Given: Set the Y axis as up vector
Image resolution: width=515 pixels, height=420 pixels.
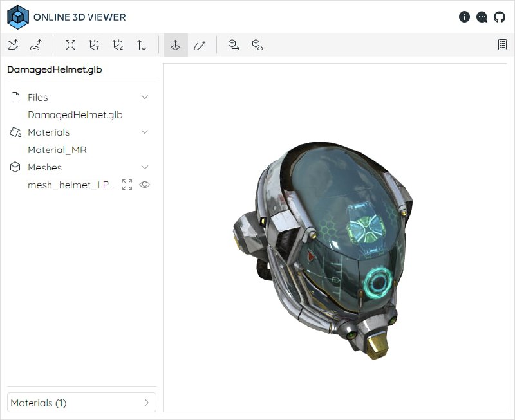Looking at the screenshot, I should (94, 45).
